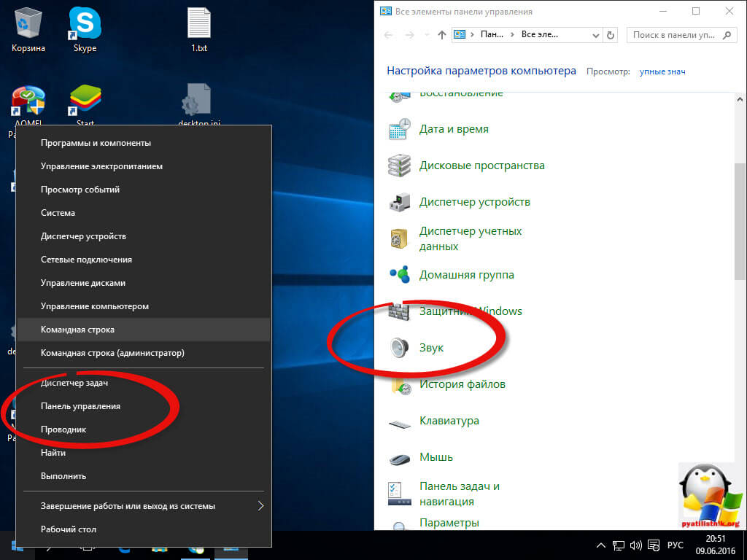Click the HomeGroup (Домашняя группа) icon

tap(399, 275)
